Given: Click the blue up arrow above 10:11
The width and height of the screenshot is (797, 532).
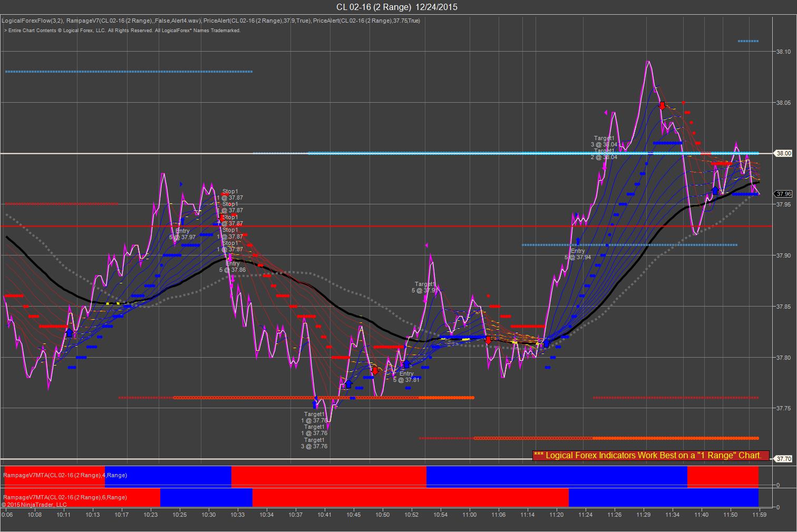Looking at the screenshot, I should pos(69,332).
